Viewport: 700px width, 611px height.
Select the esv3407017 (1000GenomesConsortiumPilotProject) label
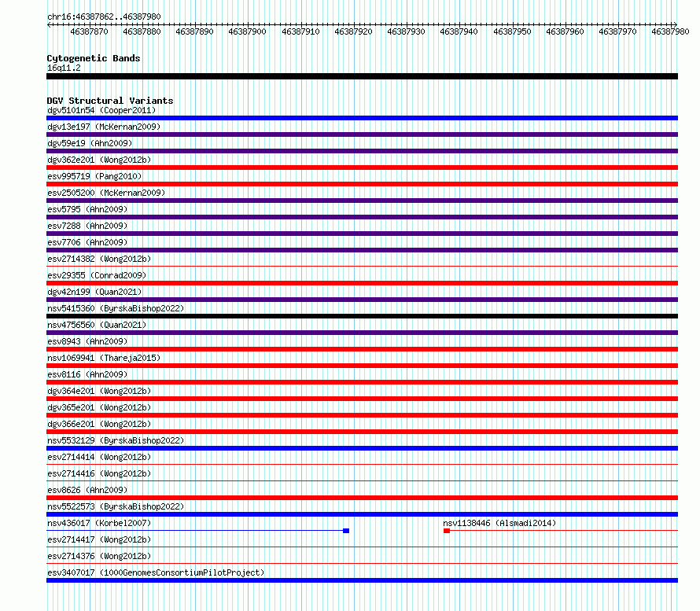click(156, 572)
